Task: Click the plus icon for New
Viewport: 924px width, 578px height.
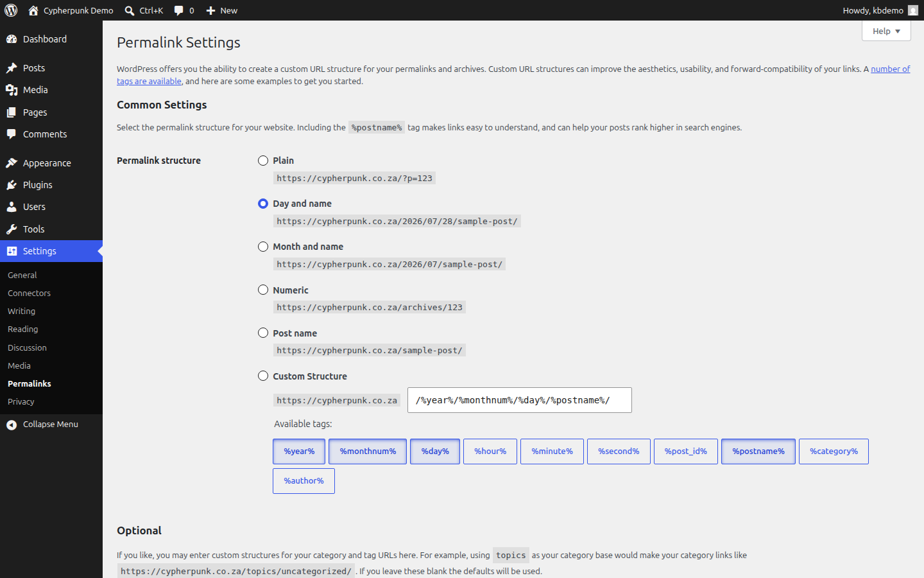Action: click(210, 10)
